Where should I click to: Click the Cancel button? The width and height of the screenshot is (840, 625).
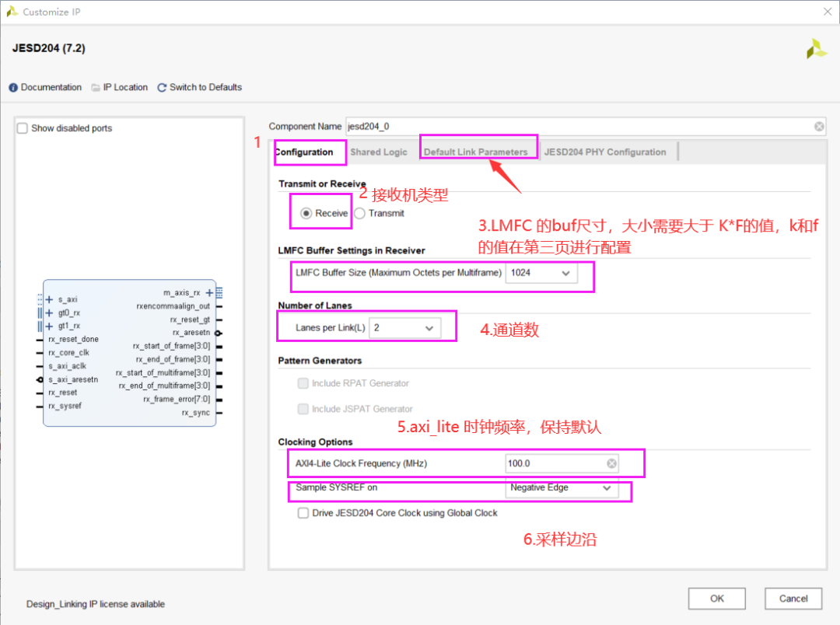793,599
